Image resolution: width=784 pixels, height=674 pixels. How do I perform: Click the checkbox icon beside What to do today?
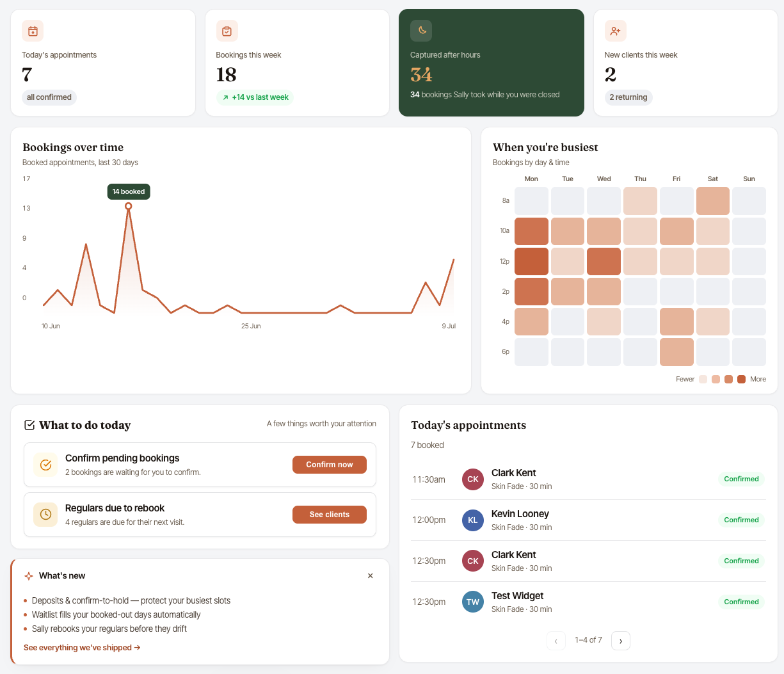pos(29,425)
